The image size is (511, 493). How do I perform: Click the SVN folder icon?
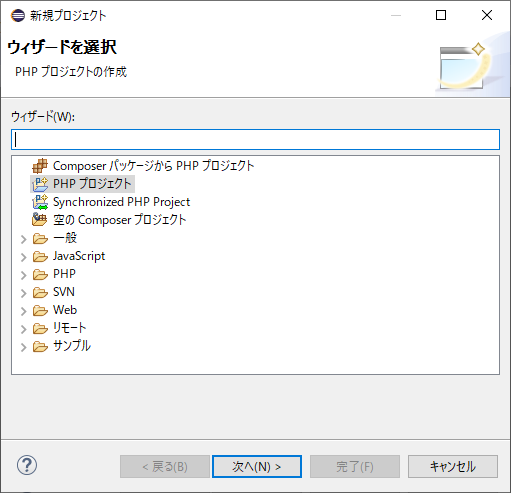point(40,292)
